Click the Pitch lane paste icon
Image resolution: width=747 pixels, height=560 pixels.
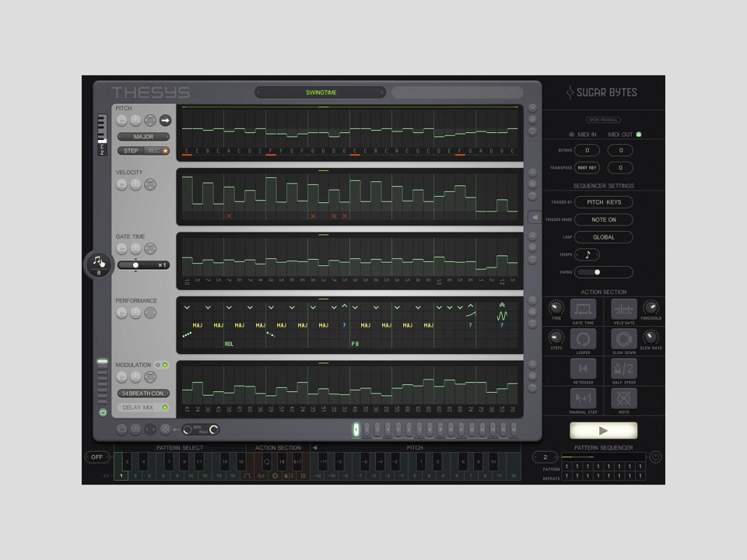pyautogui.click(x=135, y=121)
